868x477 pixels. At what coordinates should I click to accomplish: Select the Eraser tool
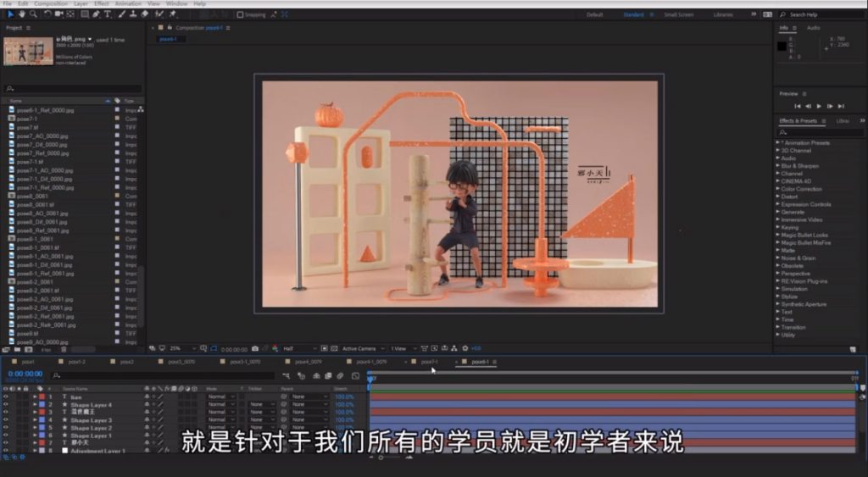[x=145, y=14]
